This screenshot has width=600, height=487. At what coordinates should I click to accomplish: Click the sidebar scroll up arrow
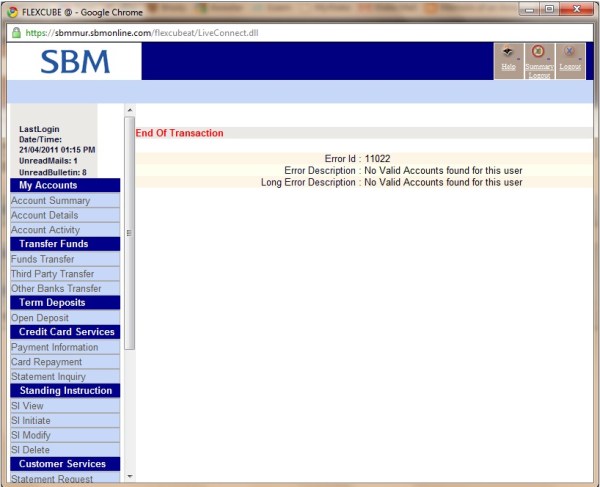[128, 109]
